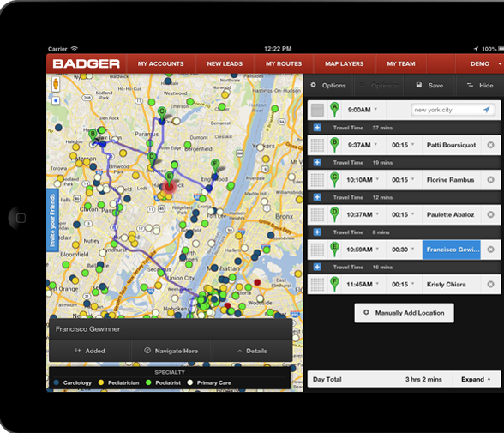Change Paulette Abaloz's 00:15 duration
Viewport: 504px width, 433px height.
[x=403, y=214]
